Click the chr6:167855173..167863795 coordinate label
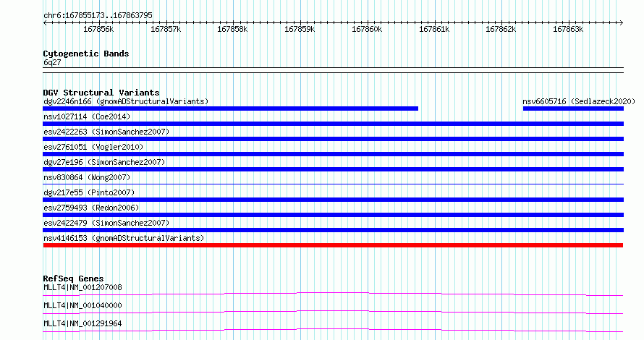The height and width of the screenshot is (340, 644). pos(98,15)
